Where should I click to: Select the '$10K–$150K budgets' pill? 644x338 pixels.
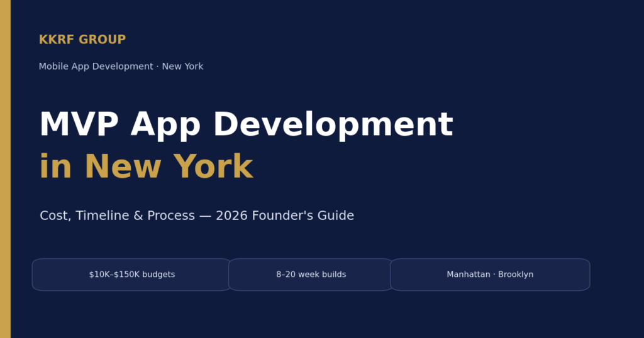click(x=132, y=275)
